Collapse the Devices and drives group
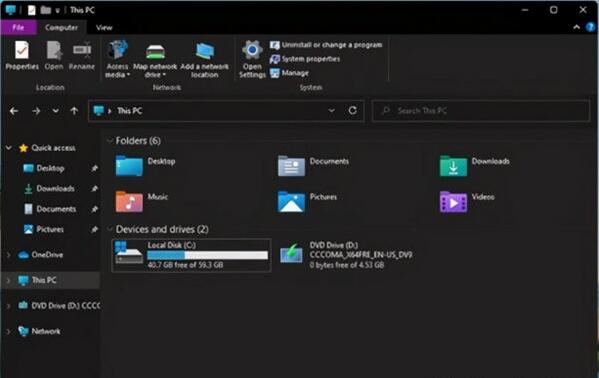 click(110, 229)
